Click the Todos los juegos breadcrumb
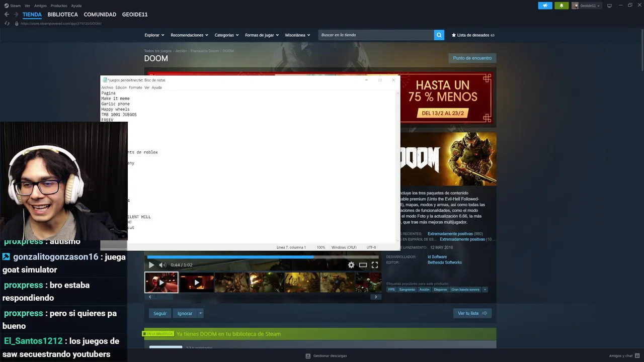The width and height of the screenshot is (644, 362). click(x=157, y=51)
